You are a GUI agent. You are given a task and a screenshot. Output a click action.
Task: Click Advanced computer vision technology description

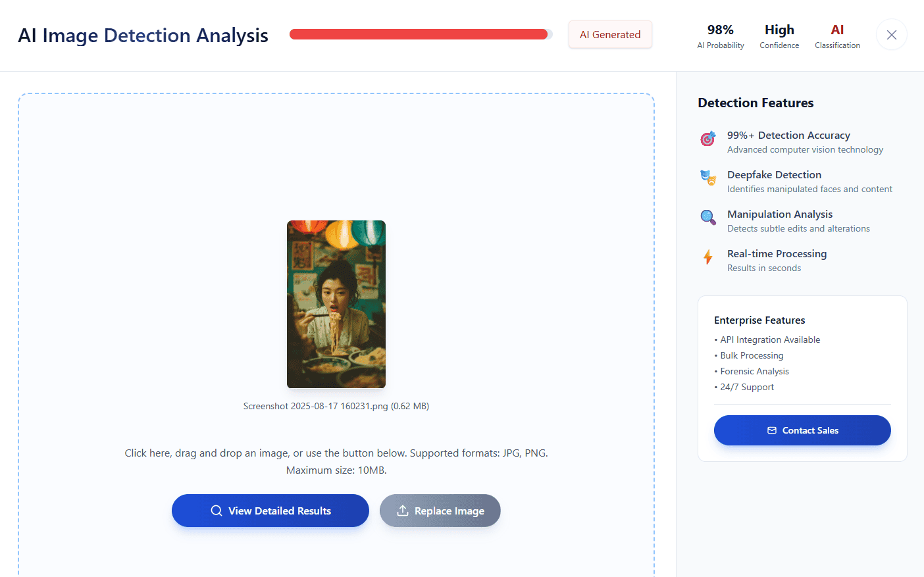pos(805,149)
